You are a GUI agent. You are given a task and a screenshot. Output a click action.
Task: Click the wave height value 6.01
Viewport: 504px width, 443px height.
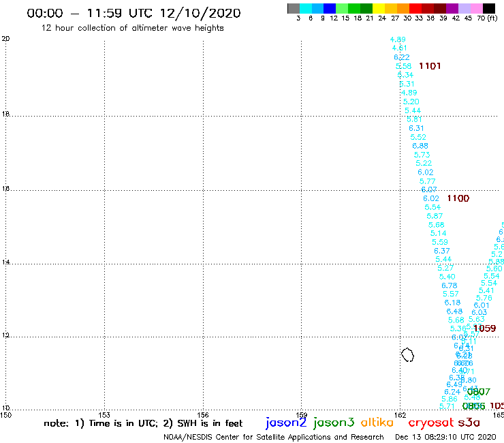pyautogui.click(x=482, y=305)
